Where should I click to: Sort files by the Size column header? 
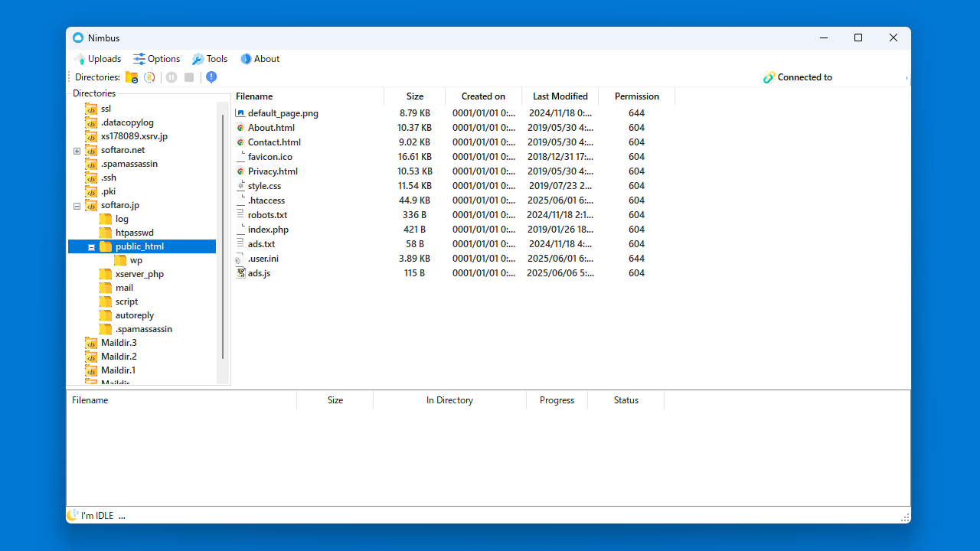coord(415,96)
